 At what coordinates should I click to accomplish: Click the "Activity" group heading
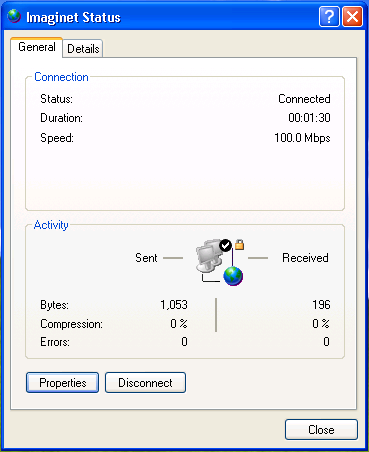pyautogui.click(x=51, y=225)
